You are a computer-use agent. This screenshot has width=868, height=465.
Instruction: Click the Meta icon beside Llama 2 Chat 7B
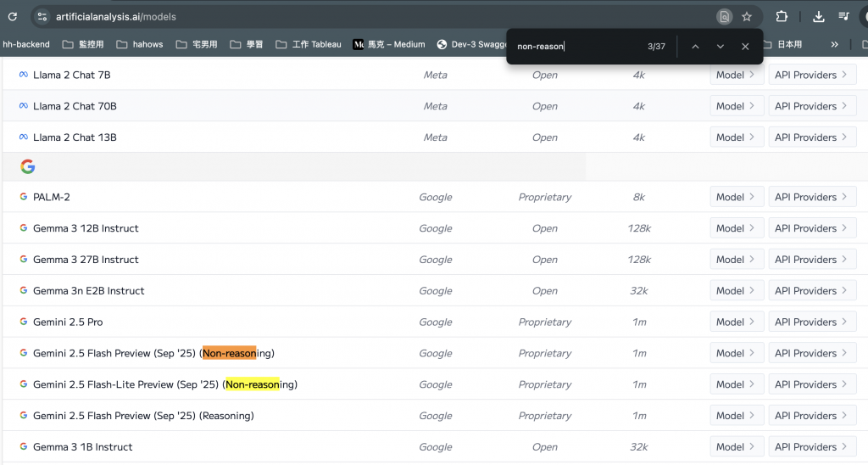pos(23,75)
